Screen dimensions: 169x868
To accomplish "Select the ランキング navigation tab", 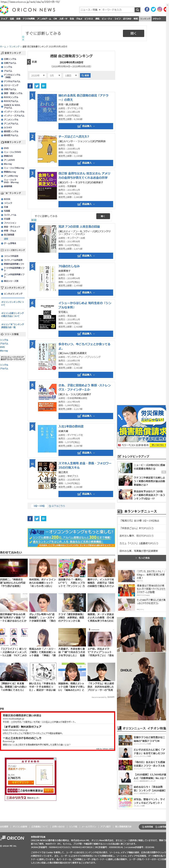I will (x=145, y=19).
